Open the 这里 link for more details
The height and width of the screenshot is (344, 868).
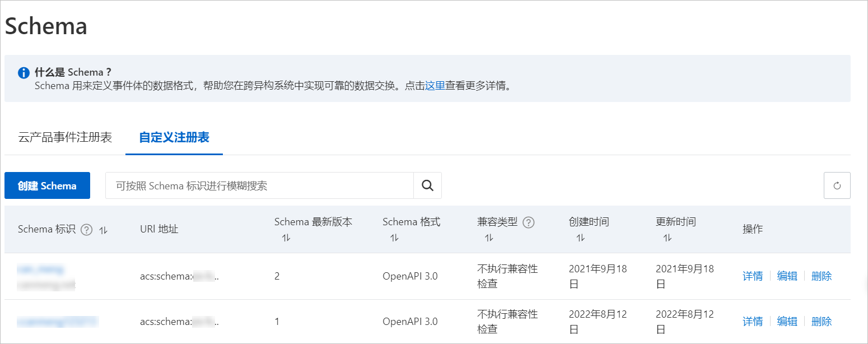435,86
